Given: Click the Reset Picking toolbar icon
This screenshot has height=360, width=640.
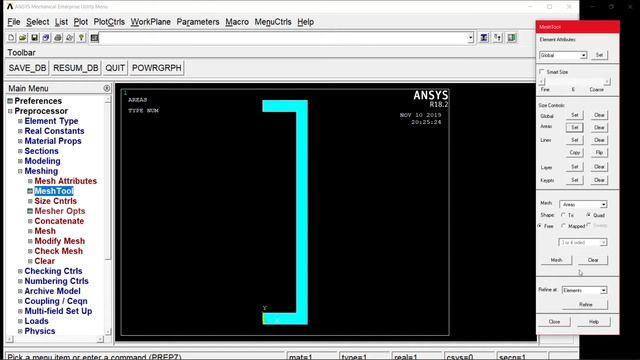Looking at the screenshot, I should [498, 38].
